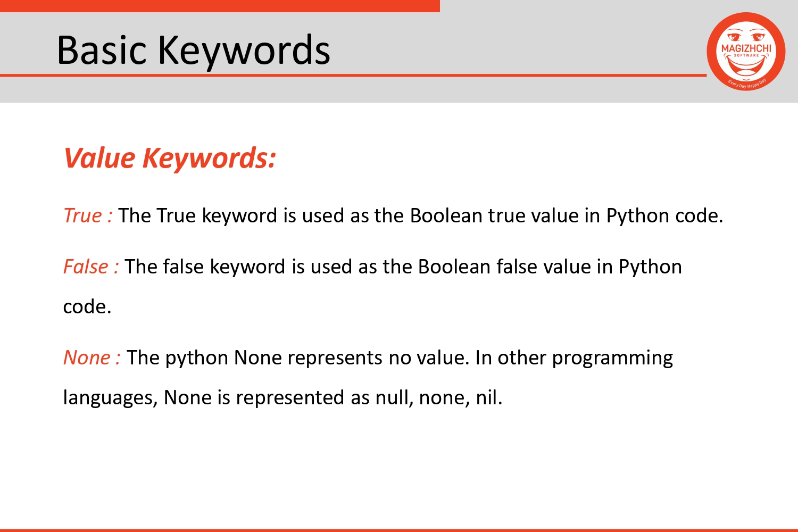The width and height of the screenshot is (798, 532).
Task: Click the word 'code.' below False line
Action: pos(87,307)
